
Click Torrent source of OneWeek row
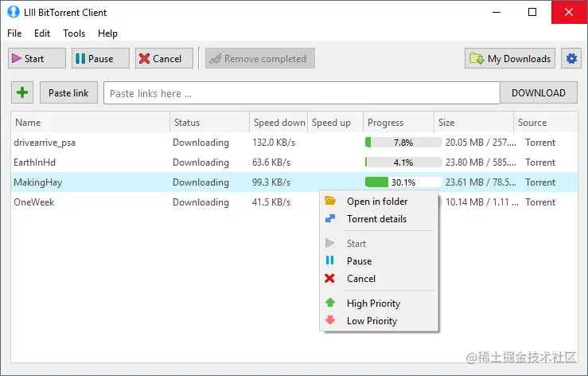[x=540, y=202]
